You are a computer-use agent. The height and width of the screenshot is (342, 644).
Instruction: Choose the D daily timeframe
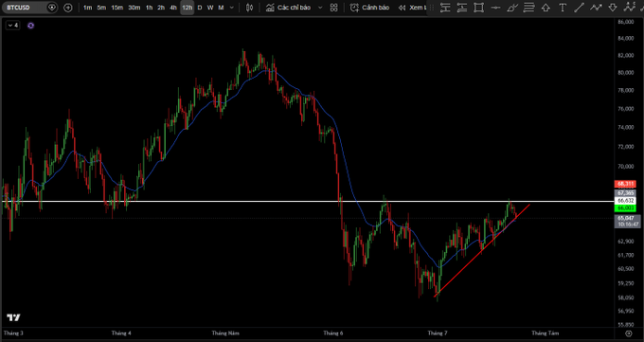pyautogui.click(x=200, y=8)
